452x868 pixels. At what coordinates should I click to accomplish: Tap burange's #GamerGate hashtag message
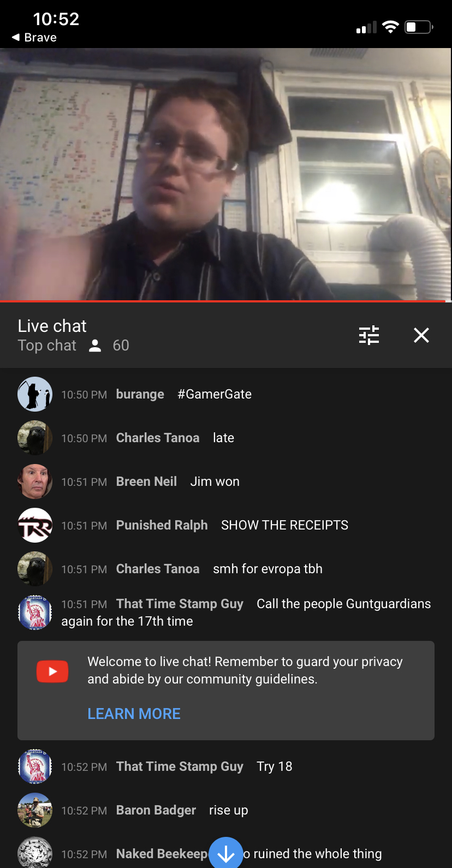pos(215,394)
